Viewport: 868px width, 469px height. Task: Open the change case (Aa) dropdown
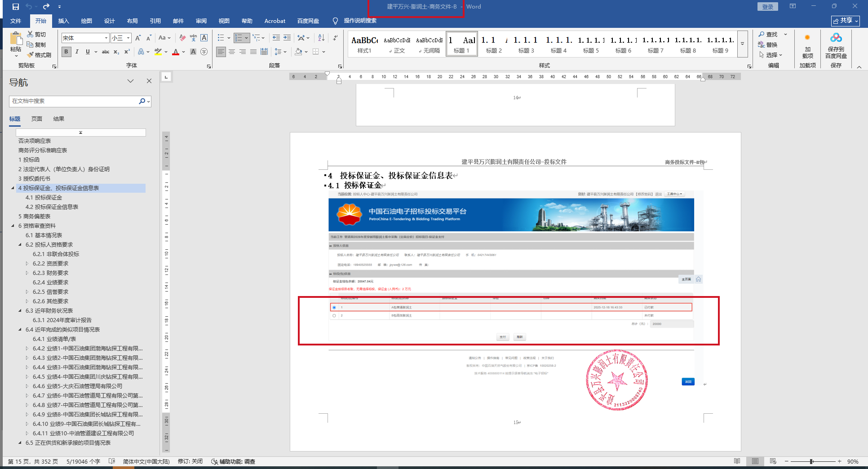click(x=164, y=38)
